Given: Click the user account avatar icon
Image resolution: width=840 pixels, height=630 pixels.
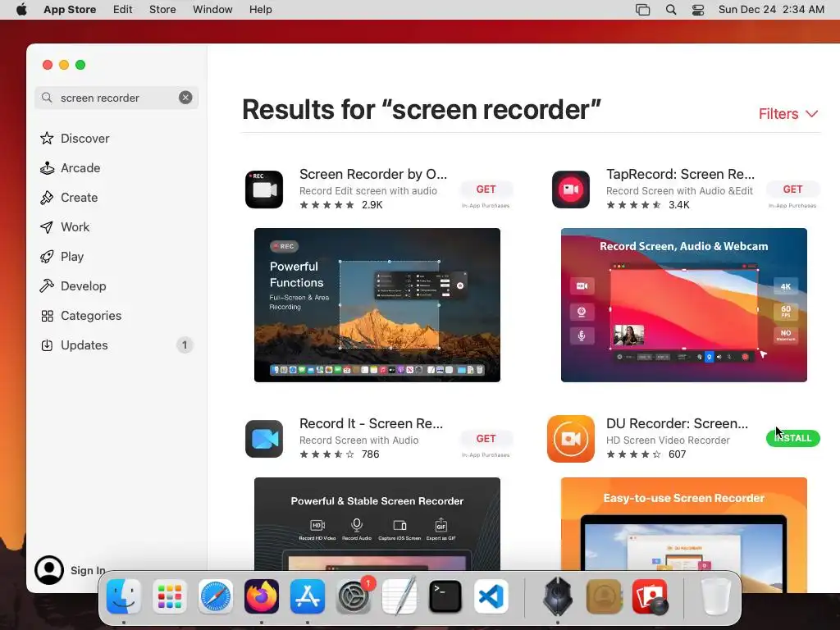Looking at the screenshot, I should pyautogui.click(x=48, y=570).
